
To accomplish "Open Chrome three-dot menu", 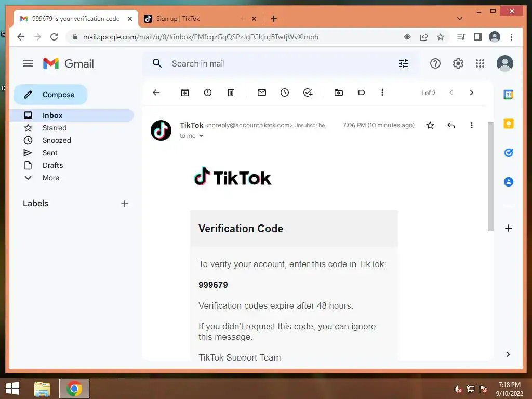I will coord(511,37).
